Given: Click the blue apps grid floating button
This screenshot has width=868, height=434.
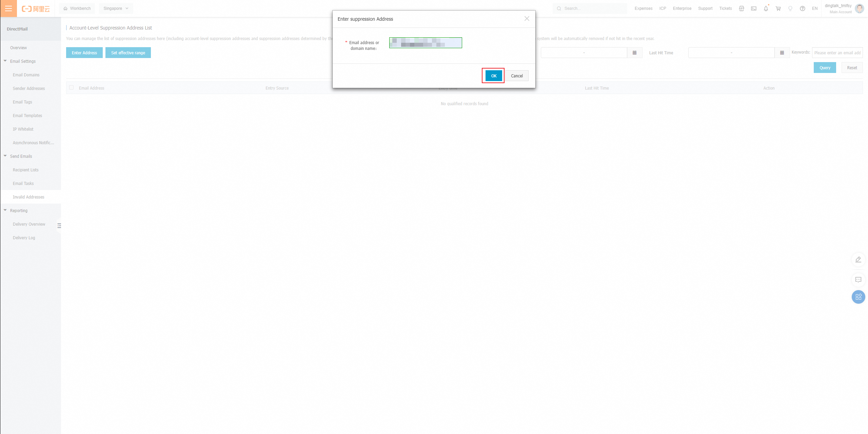Looking at the screenshot, I should [x=858, y=297].
